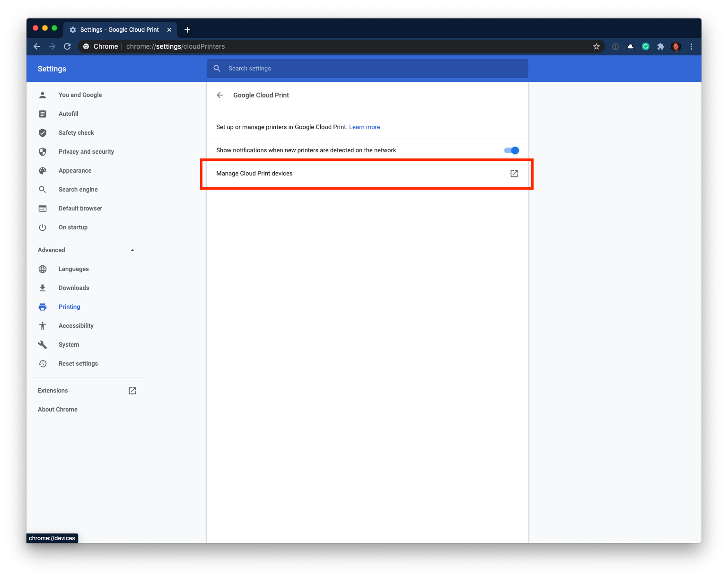The width and height of the screenshot is (728, 578).
Task: Open On startup settings
Action: (x=73, y=228)
